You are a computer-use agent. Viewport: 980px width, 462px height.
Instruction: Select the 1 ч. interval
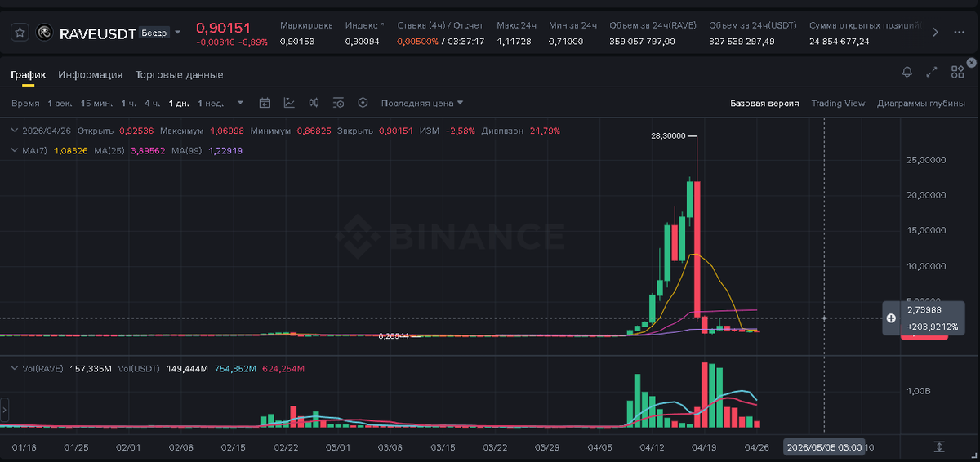(129, 104)
